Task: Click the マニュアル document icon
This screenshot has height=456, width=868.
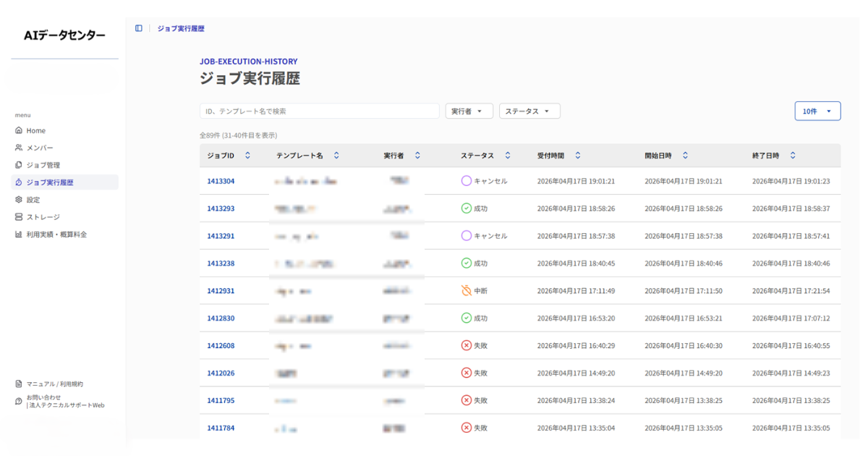Action: [19, 384]
